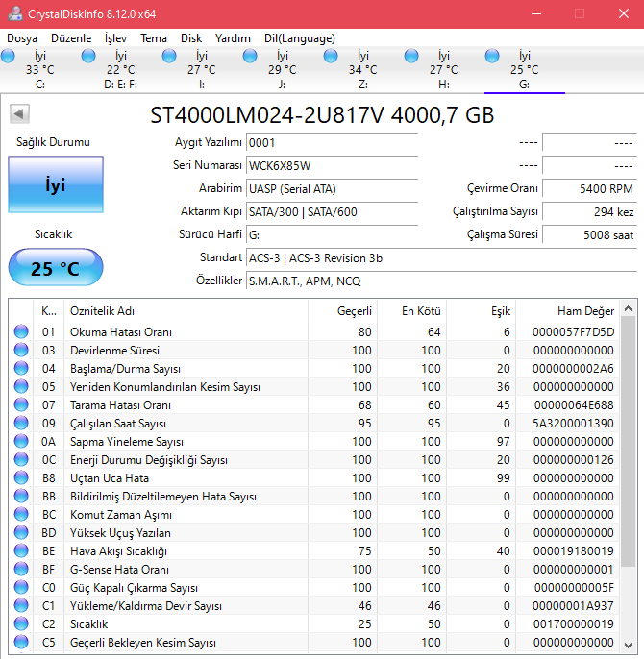Click the 294 kez power-on count field
This screenshot has width=644, height=659.
tap(590, 211)
